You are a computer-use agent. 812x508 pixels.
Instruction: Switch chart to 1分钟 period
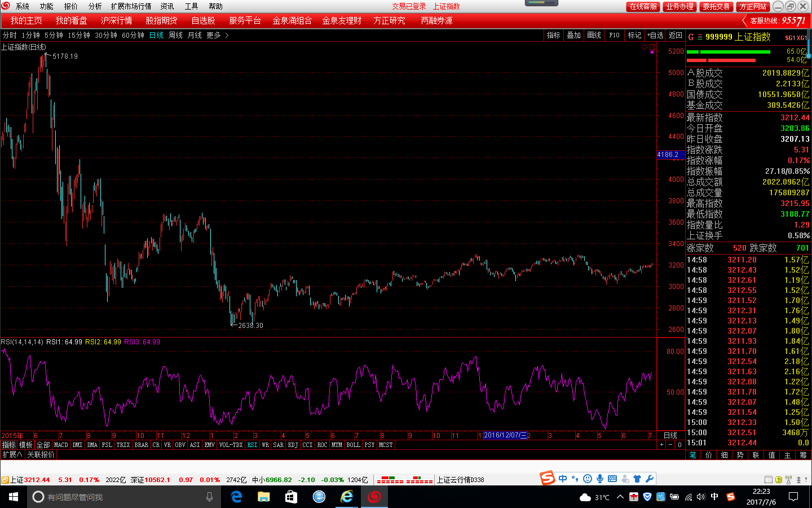coord(30,35)
